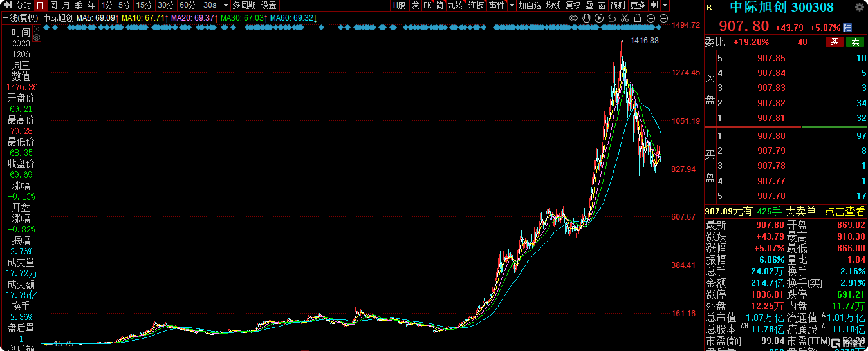Viewport: 868px width, 351px height.
Task: Open the small gear under the panel X
Action: click(x=37, y=37)
